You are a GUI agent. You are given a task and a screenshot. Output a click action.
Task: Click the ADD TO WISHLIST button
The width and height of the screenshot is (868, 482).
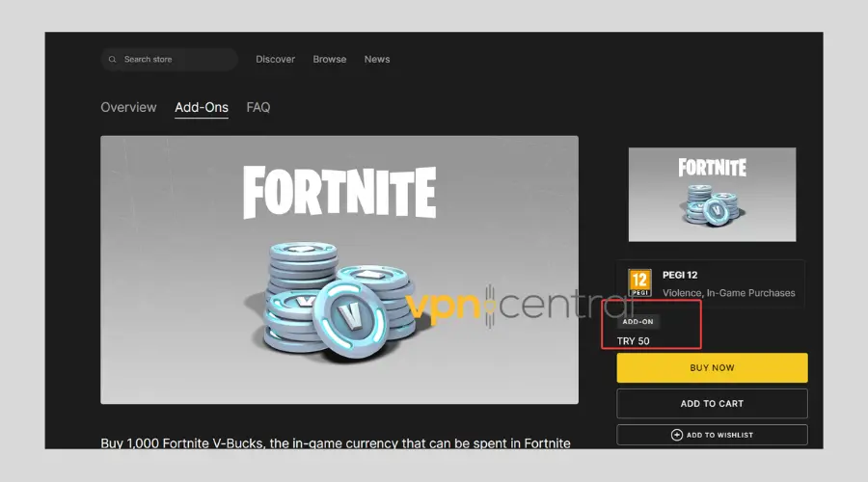712,435
